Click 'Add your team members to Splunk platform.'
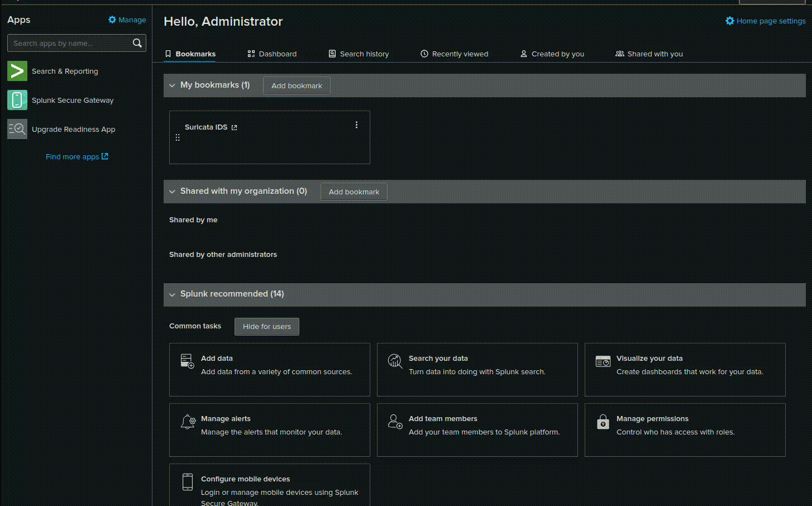Image resolution: width=812 pixels, height=506 pixels. tap(484, 432)
